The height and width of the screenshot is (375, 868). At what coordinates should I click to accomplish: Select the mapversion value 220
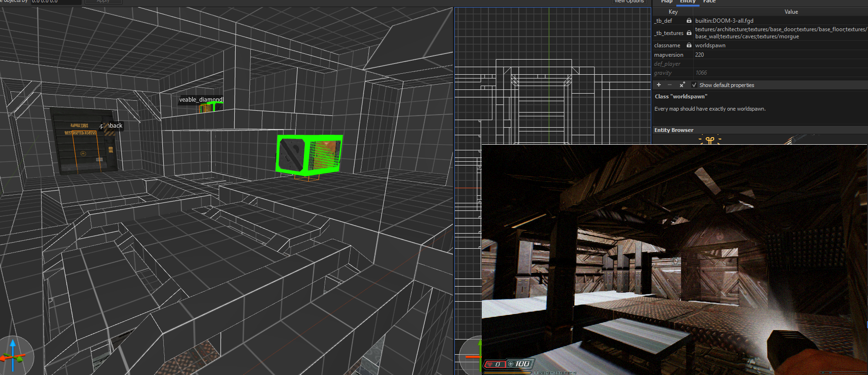pos(781,55)
